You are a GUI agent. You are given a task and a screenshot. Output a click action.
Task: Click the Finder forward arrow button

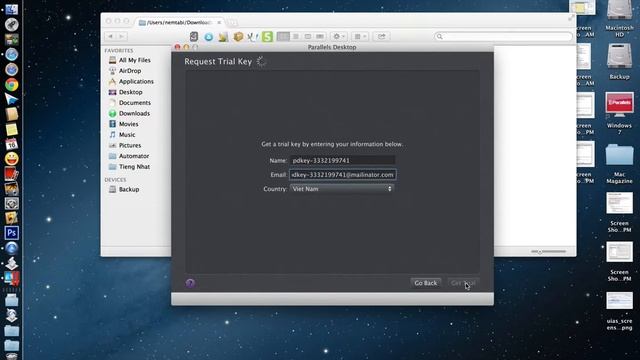coord(122,36)
